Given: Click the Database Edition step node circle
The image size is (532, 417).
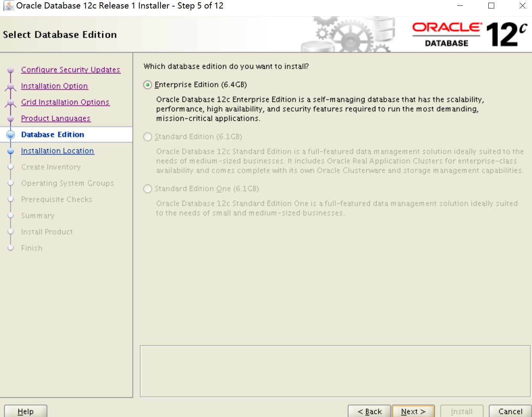Looking at the screenshot, I should click(10, 134).
